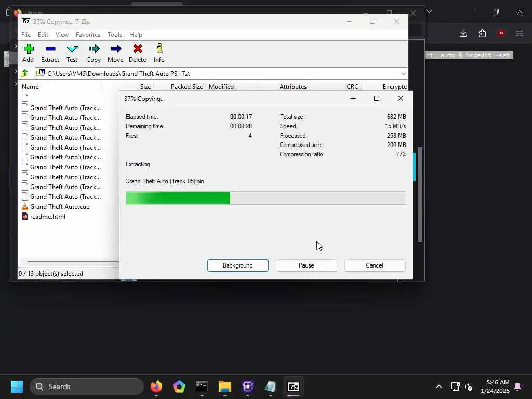Screen dimensions: 532x399
Task: Click the Processed 258 MB value
Action: (396, 136)
